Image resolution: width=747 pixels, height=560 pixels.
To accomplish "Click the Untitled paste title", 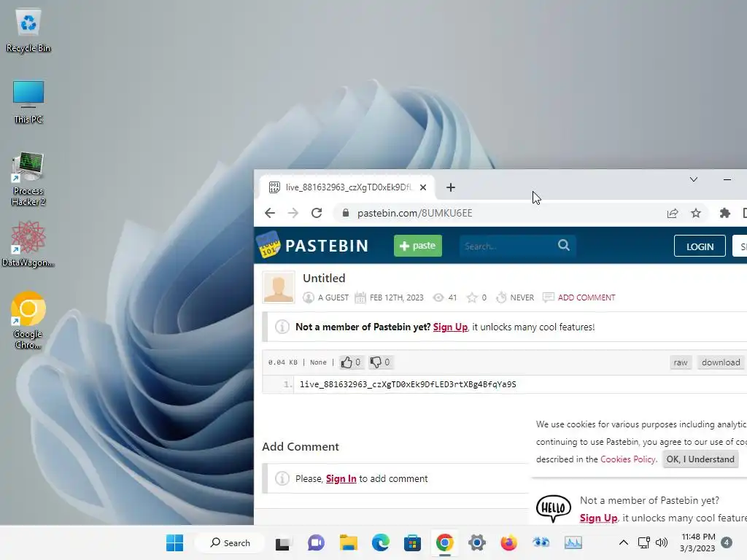I will (324, 278).
